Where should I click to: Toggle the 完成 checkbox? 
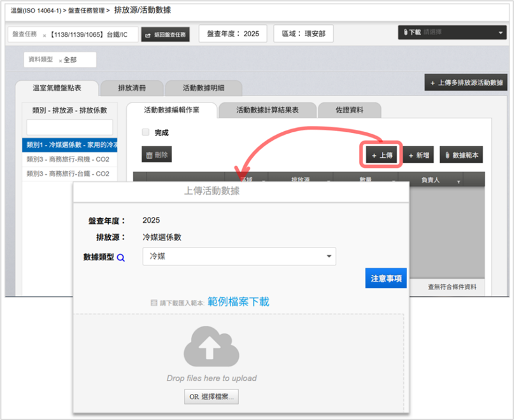145,132
